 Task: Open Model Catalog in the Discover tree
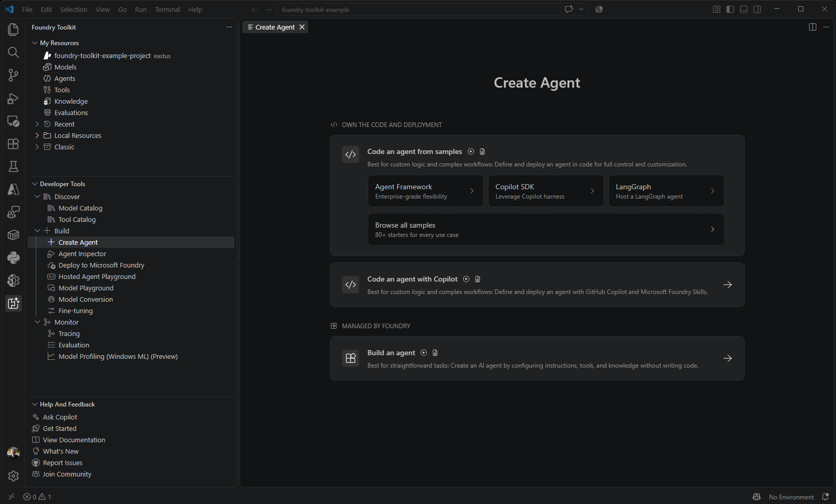[80, 208]
